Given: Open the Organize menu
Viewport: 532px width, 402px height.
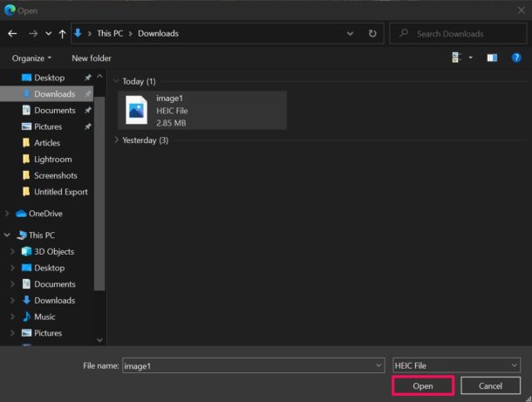Looking at the screenshot, I should pyautogui.click(x=31, y=58).
